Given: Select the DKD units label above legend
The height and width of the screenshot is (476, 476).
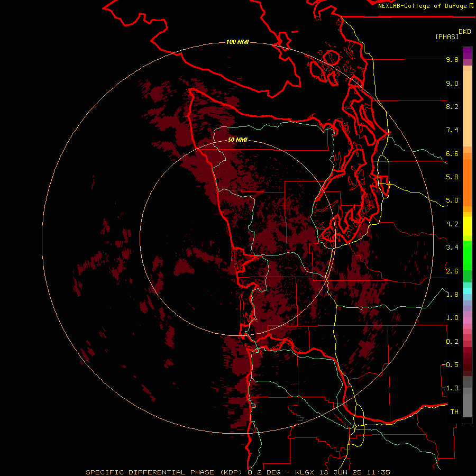Looking at the screenshot, I should point(464,32).
